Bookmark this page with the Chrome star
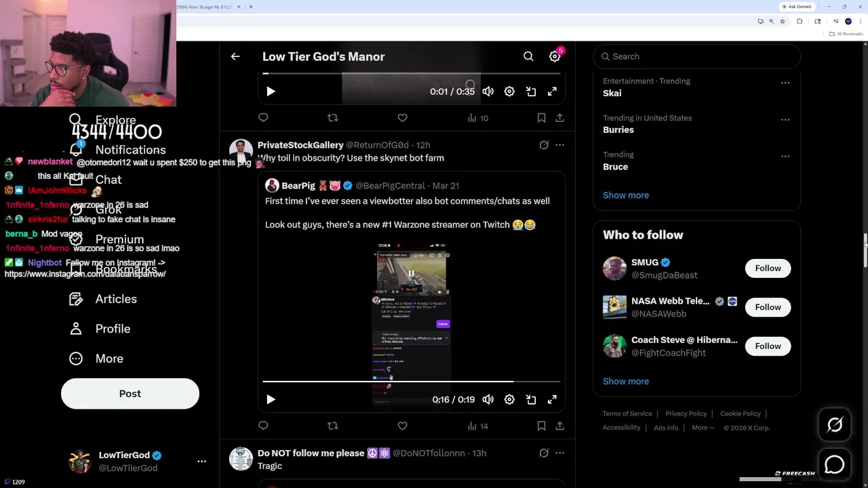This screenshot has width=868, height=488. [783, 22]
